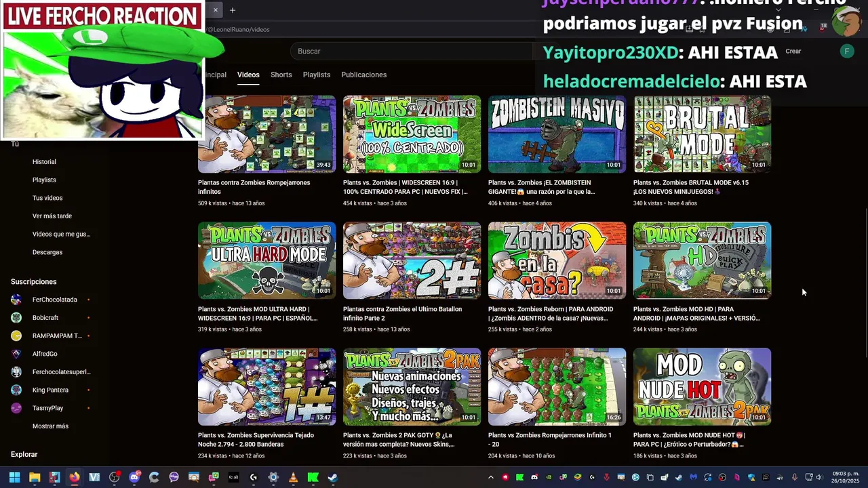Open the Brutal Mode video thumbnail
Viewport: 868px width, 488px height.
702,134
